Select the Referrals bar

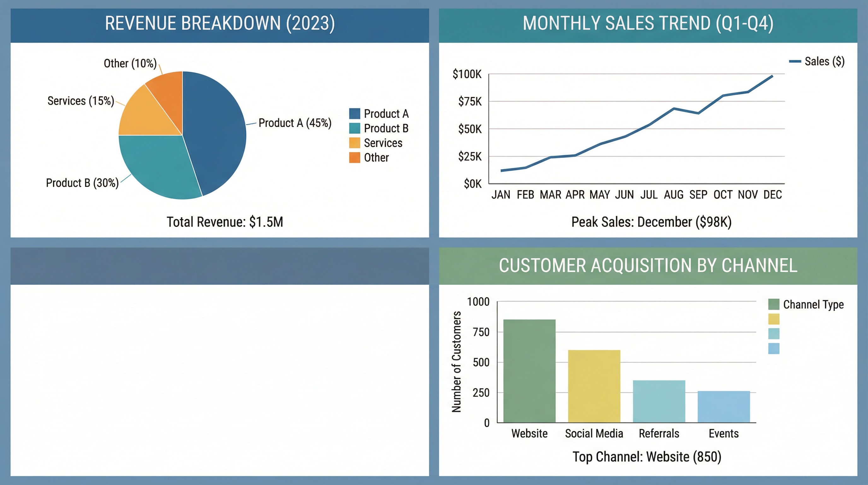pos(659,401)
